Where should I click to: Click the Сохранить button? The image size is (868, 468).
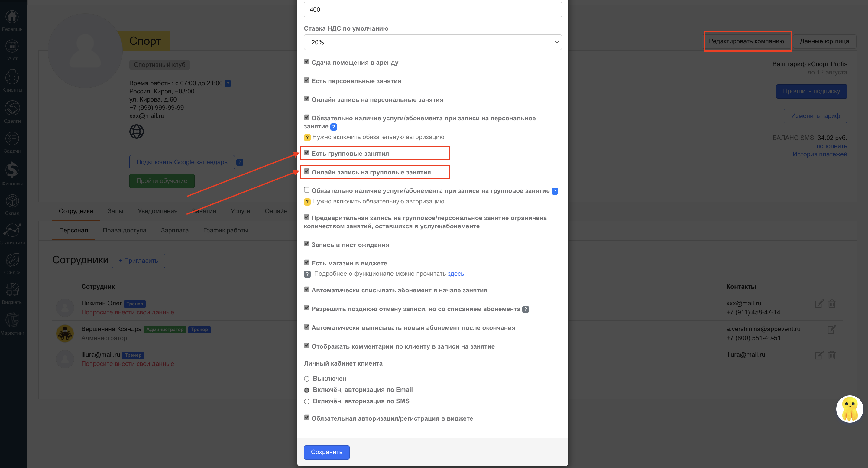pyautogui.click(x=326, y=452)
